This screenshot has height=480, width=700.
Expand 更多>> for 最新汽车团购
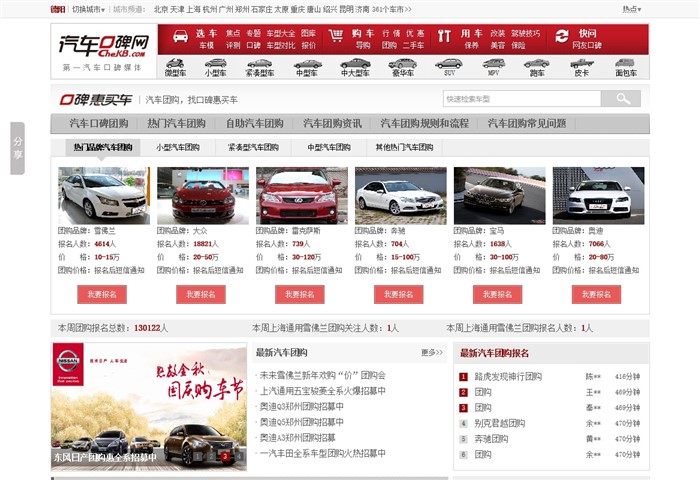432,353
